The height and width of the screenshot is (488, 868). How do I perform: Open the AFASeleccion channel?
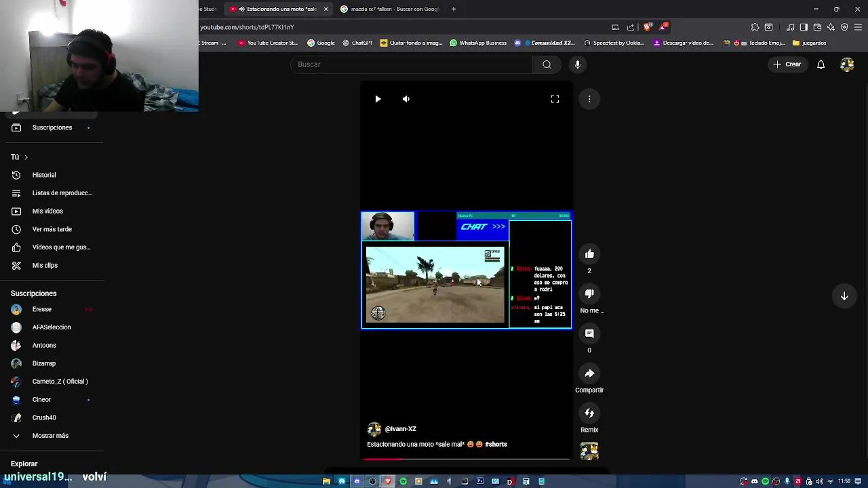[52, 327]
